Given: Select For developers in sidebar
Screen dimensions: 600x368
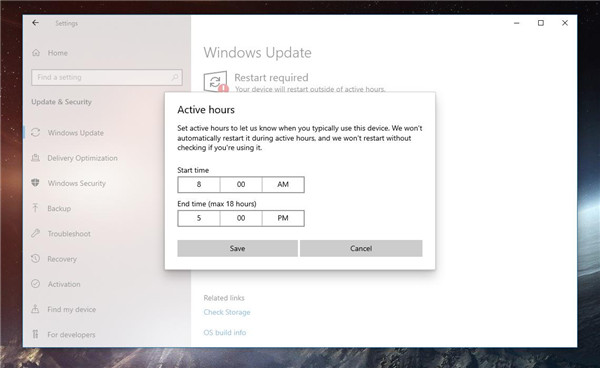Looking at the screenshot, I should pyautogui.click(x=72, y=335).
